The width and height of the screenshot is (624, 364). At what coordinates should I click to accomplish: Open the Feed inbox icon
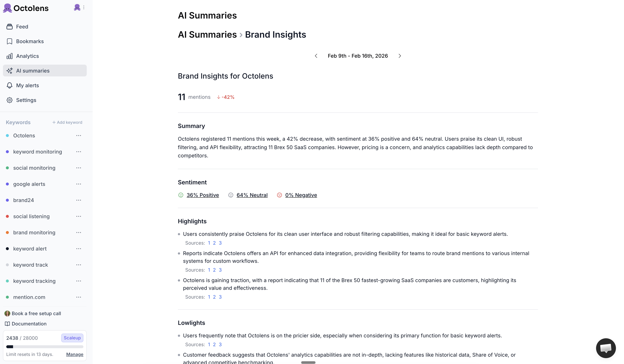[x=9, y=27]
